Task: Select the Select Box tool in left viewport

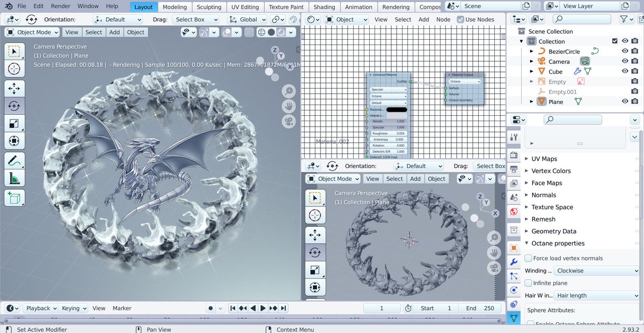Action: click(x=14, y=51)
